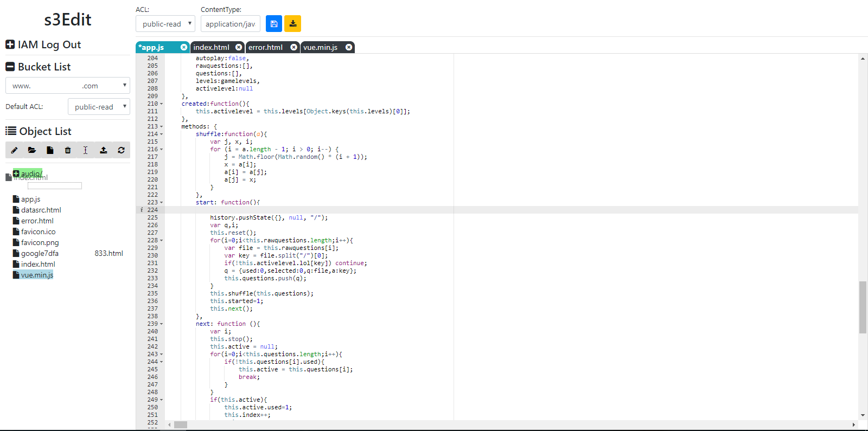Click the 'history.pushState' code line
868x431 pixels.
point(269,217)
